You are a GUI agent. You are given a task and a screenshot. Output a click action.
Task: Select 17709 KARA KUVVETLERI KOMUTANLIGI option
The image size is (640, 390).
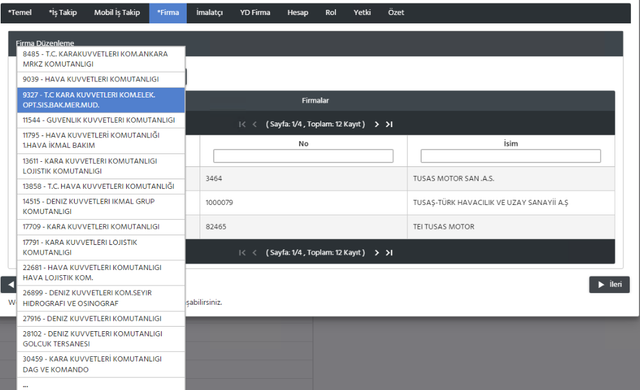click(101, 227)
